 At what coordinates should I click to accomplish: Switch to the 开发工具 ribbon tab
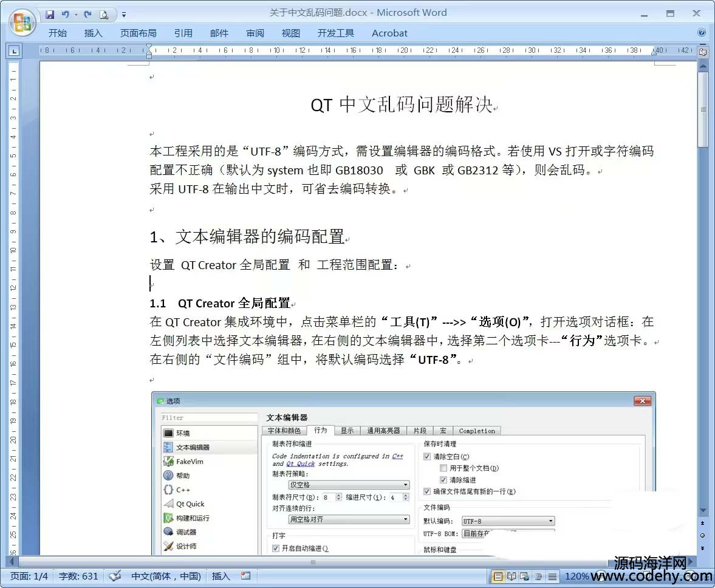(335, 33)
